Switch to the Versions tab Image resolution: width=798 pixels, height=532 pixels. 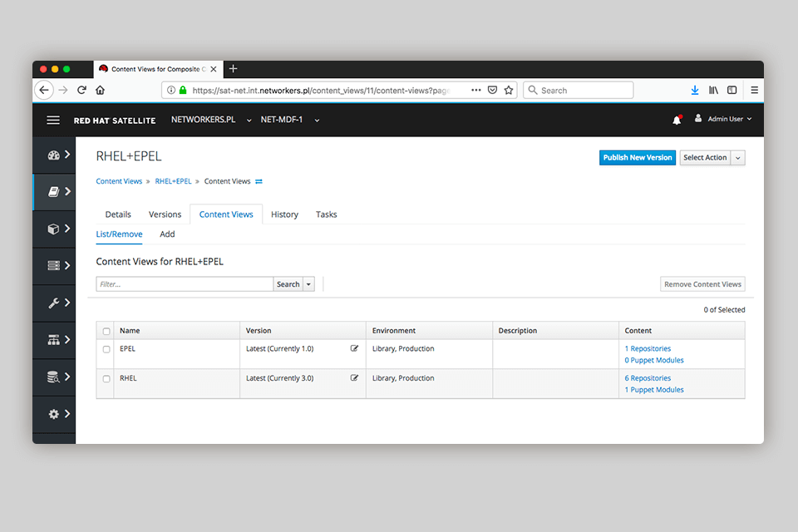tap(165, 214)
